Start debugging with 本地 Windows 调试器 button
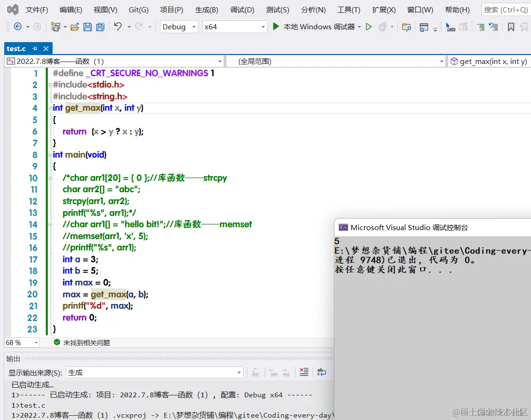The width and height of the screenshot is (531, 420). click(314, 27)
